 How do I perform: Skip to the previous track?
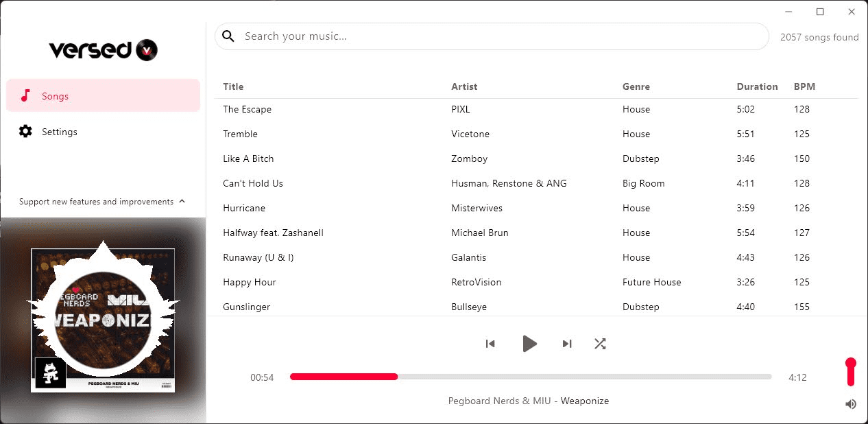[x=490, y=344]
